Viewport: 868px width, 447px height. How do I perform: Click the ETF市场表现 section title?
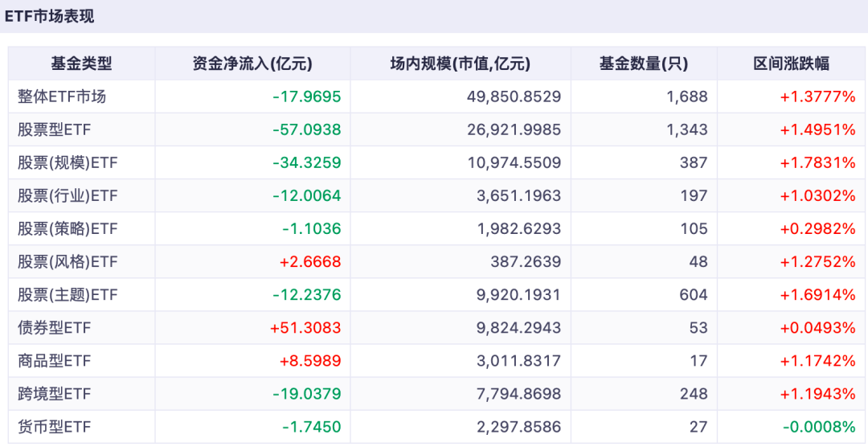tap(49, 16)
